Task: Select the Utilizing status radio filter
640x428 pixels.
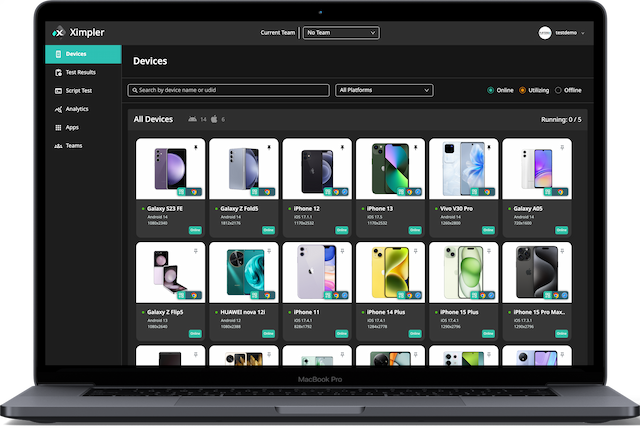Action: 522,90
